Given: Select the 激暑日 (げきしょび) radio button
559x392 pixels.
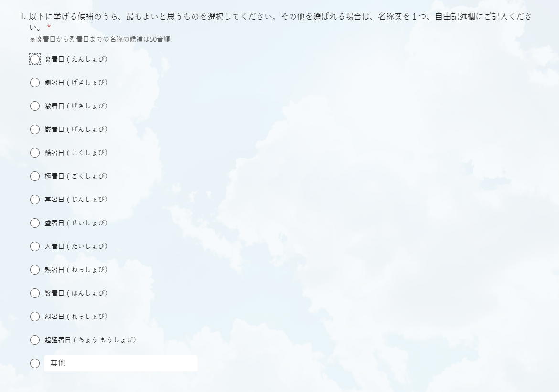Looking at the screenshot, I should [34, 106].
